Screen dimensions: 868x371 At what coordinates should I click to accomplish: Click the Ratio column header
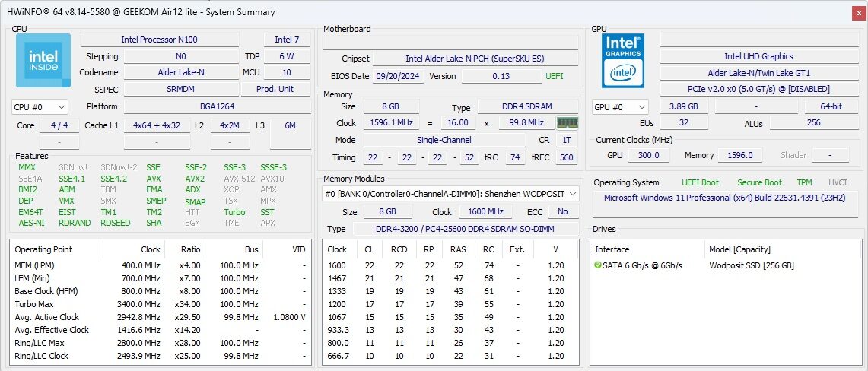click(x=185, y=249)
